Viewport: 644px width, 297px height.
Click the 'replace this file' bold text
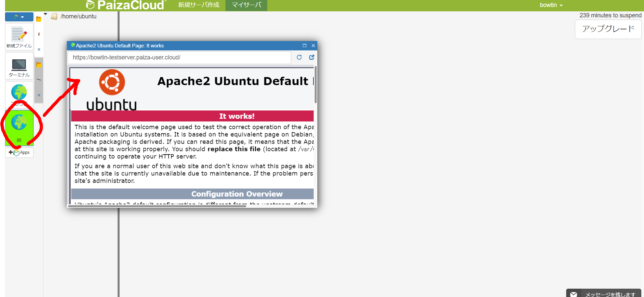[234, 149]
